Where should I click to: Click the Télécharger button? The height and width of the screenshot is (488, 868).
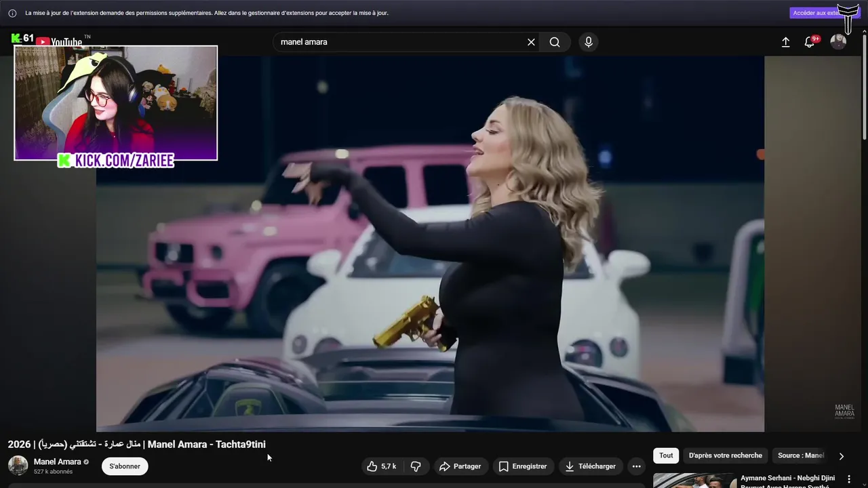click(x=590, y=466)
